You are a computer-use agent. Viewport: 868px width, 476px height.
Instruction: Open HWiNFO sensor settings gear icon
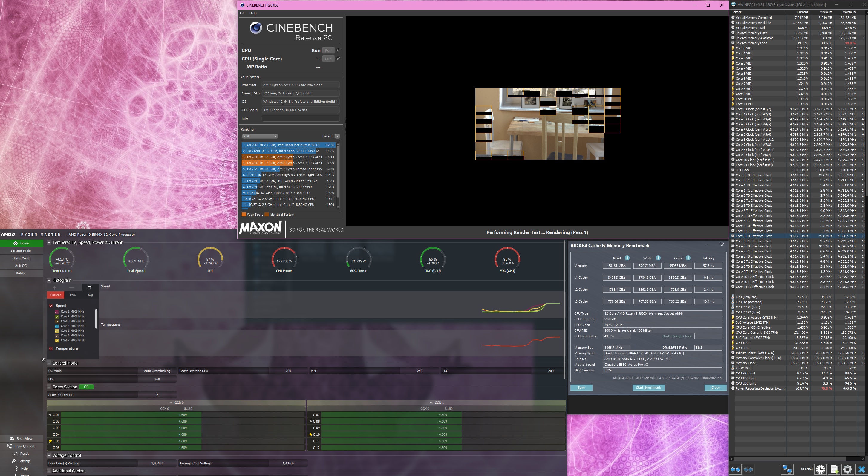(847, 469)
